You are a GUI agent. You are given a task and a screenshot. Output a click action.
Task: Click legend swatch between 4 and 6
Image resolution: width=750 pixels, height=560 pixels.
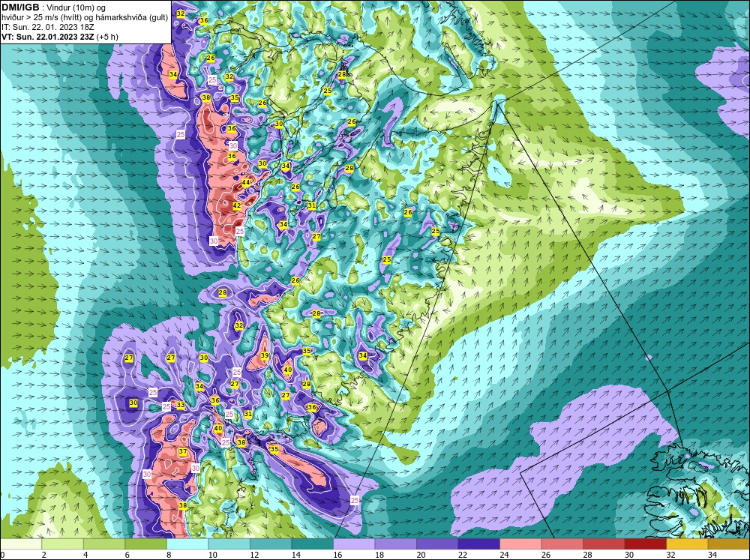click(104, 544)
